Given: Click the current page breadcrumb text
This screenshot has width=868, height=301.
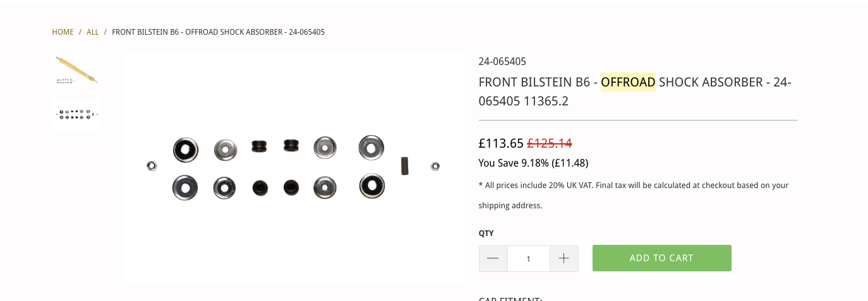Looking at the screenshot, I should tap(218, 32).
